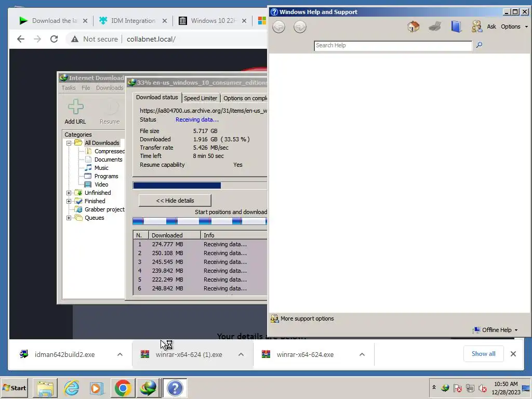Click the Search Help magnifier icon

(x=479, y=45)
